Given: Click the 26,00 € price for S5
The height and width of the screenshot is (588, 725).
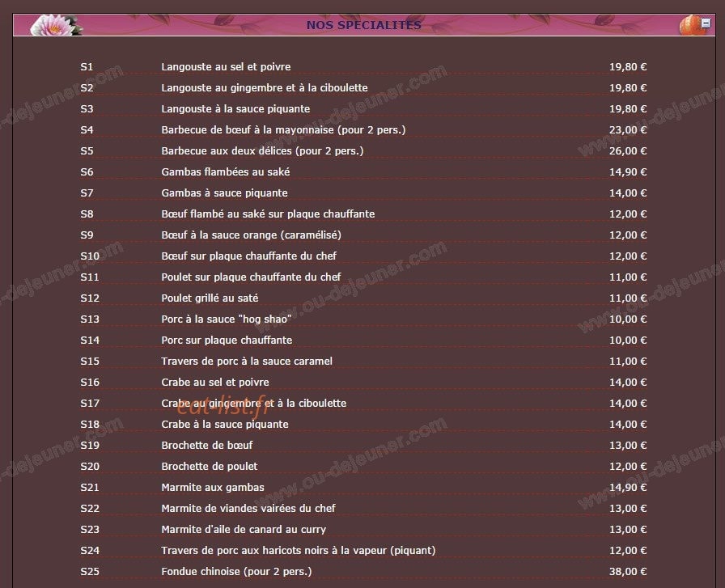Looking at the screenshot, I should [x=627, y=150].
